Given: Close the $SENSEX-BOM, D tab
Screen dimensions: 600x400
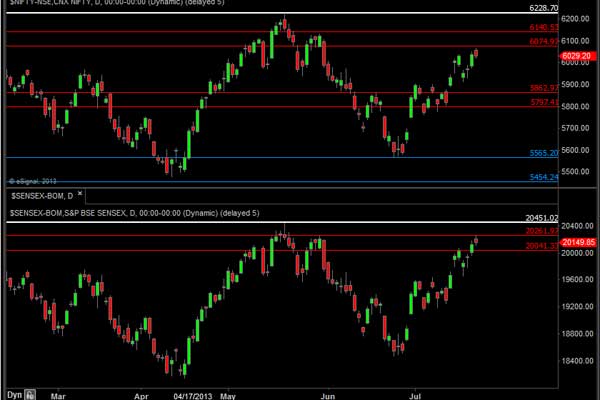Looking at the screenshot, I should click(80, 193).
